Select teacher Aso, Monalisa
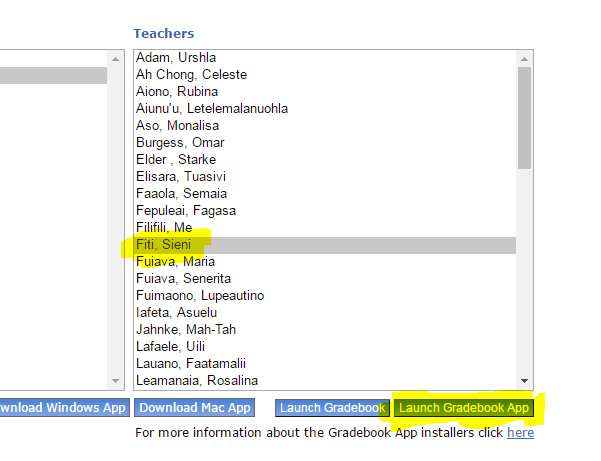 (325, 125)
